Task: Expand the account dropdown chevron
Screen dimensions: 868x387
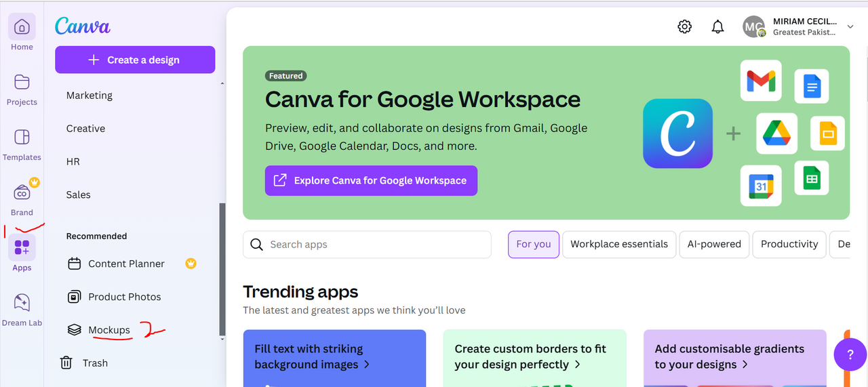Action: 850,27
